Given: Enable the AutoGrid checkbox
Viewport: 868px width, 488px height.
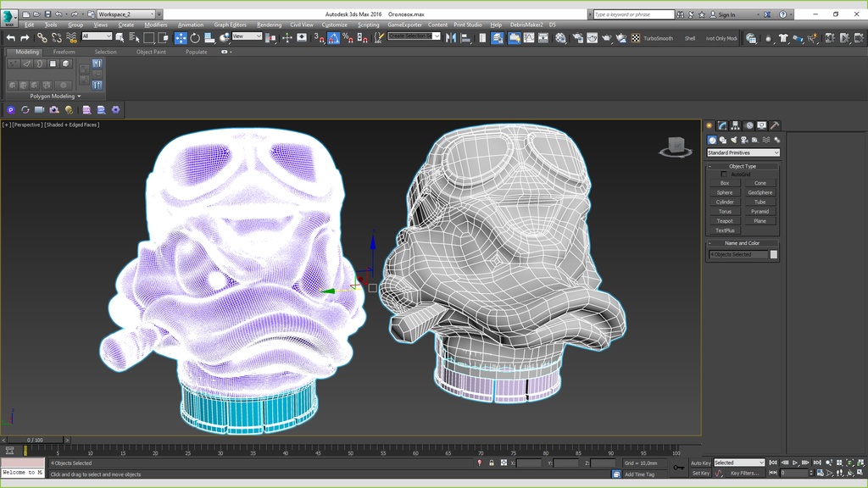Looking at the screenshot, I should pyautogui.click(x=723, y=175).
